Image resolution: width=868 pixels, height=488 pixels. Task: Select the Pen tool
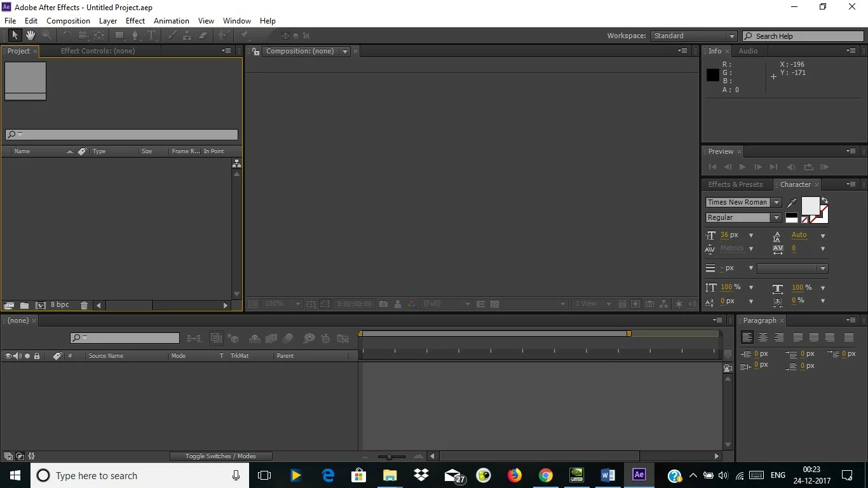tap(135, 36)
